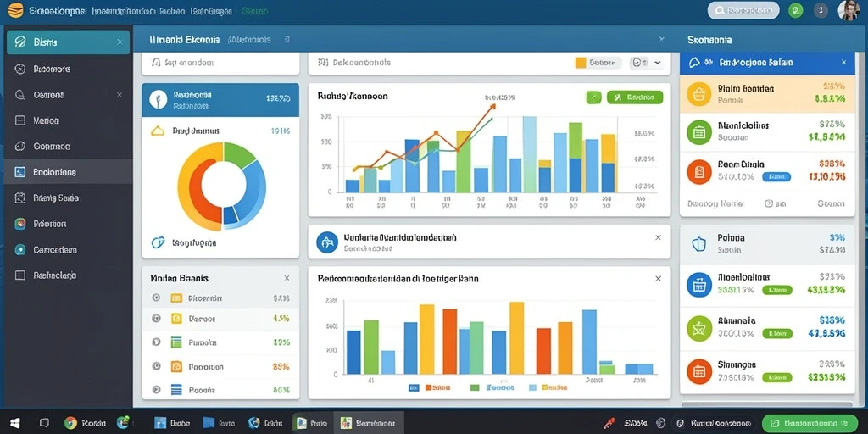Screen dimensions: 868x434
Task: Open the user avatar menu at top right
Action: coord(849,10)
